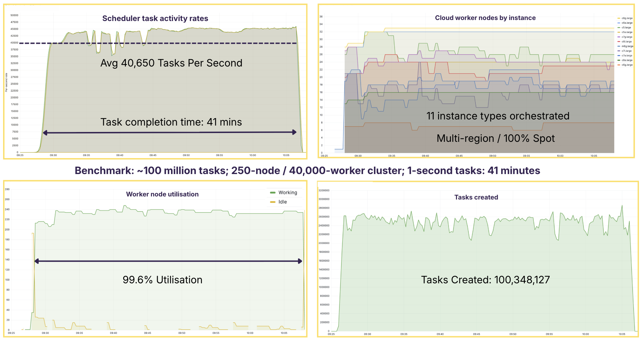Click the Idle legend color swatch
The width and height of the screenshot is (644, 342).
click(273, 202)
